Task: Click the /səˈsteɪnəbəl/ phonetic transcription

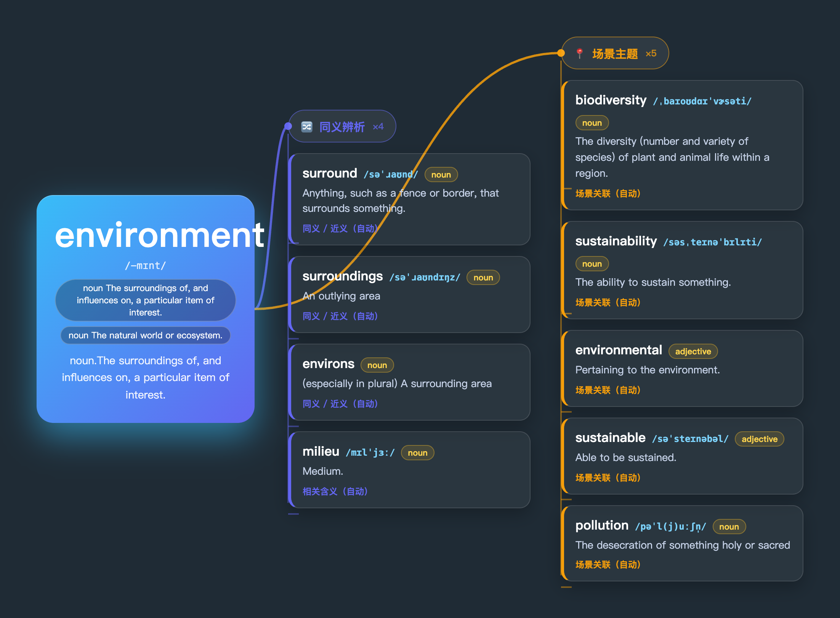Action: [x=690, y=439]
